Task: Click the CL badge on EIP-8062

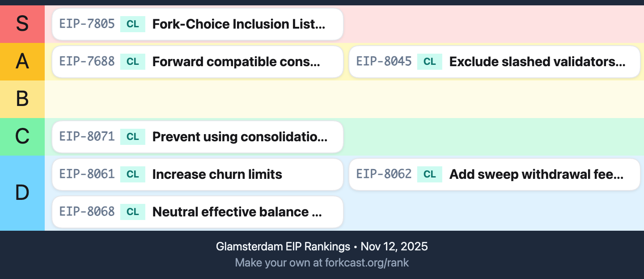Action: 430,174
